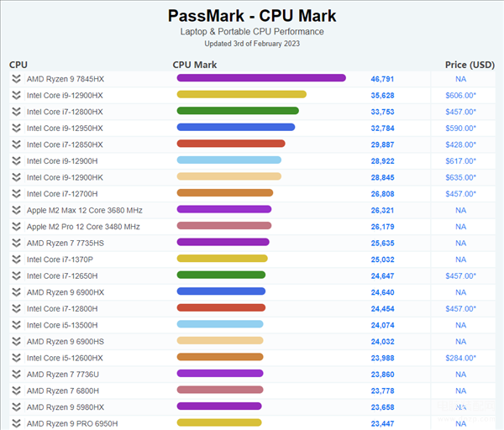This screenshot has width=504, height=430.
Task: Expand details for AMD Ryzen 9 7845HX row
Action: point(16,79)
